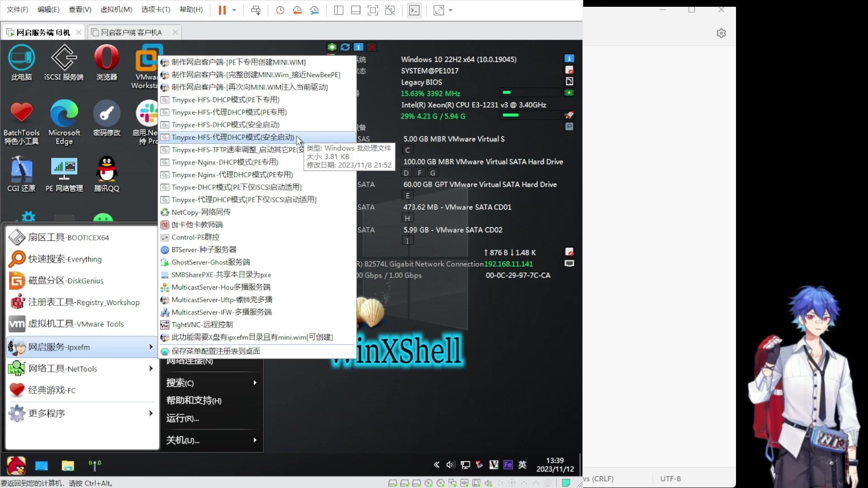Open the power options dropdown beside the pause icon
This screenshot has height=488, width=868.
[234, 10]
